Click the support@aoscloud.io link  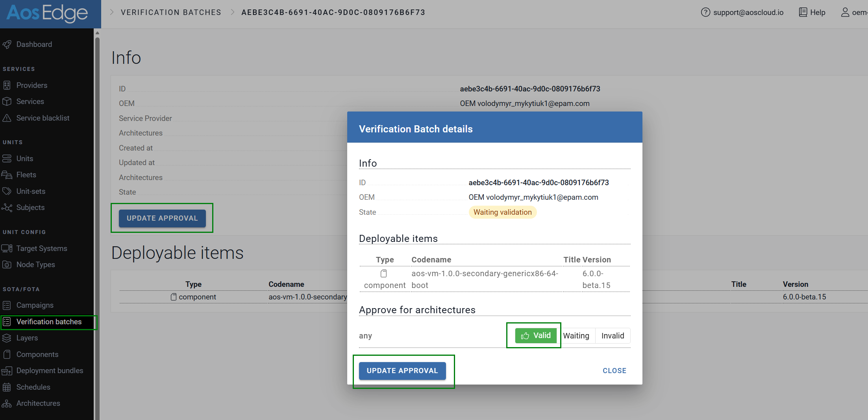click(x=748, y=12)
